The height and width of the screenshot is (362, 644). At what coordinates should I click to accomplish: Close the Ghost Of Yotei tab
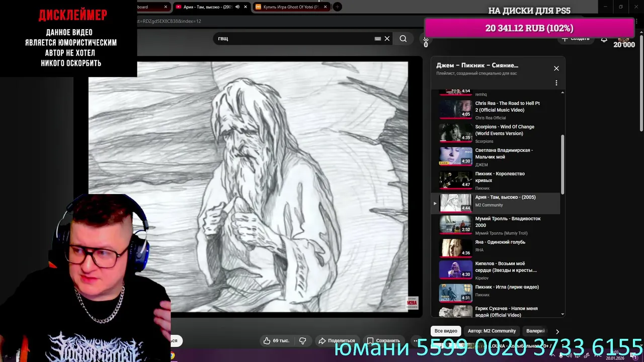click(326, 7)
